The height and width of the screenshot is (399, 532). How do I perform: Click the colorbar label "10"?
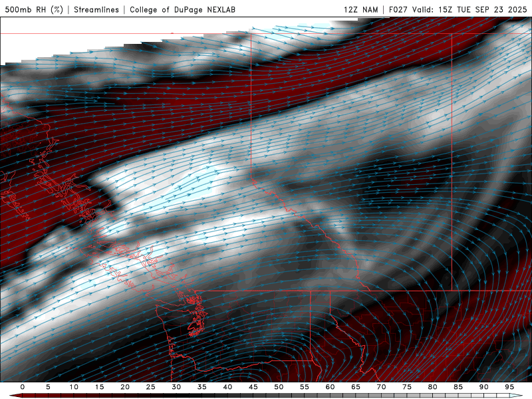pos(74,387)
